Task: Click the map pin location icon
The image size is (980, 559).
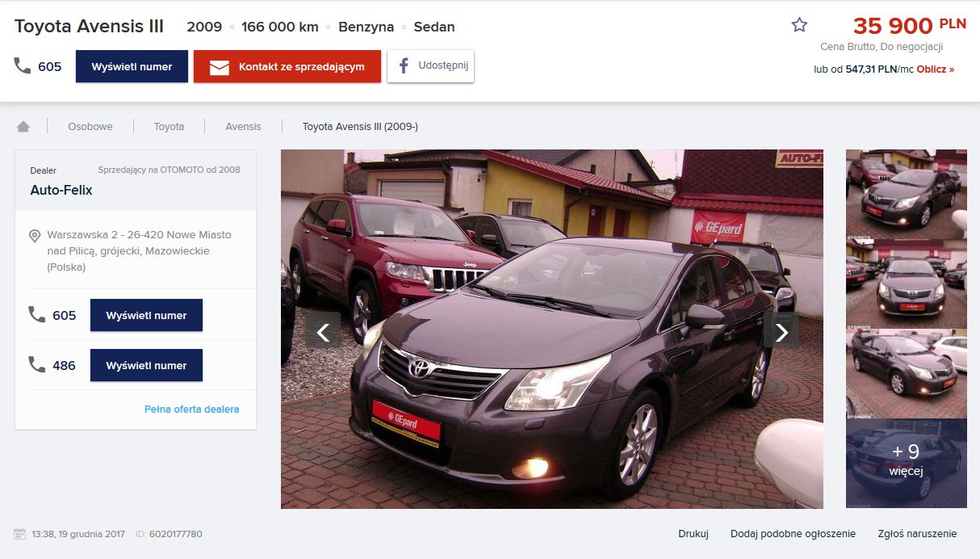Action: pos(35,236)
